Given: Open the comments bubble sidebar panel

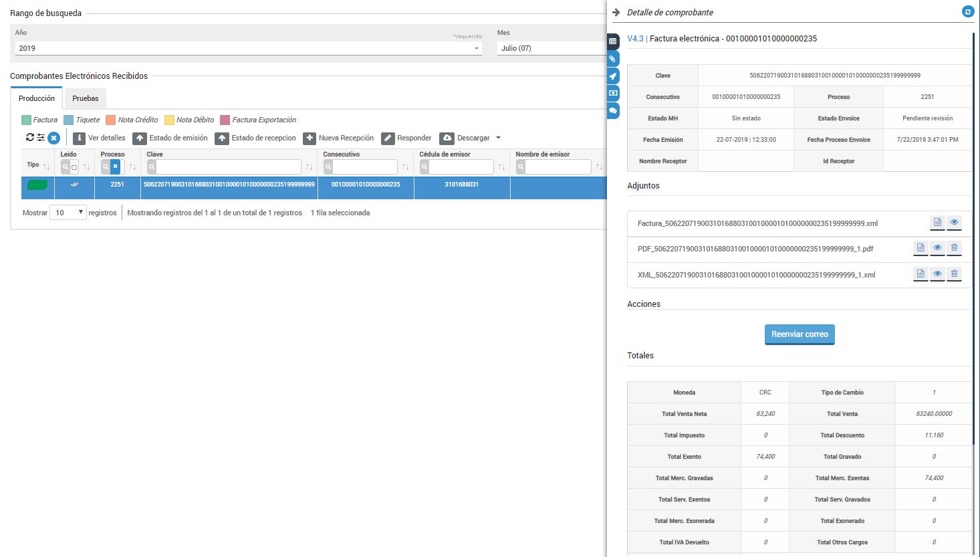Looking at the screenshot, I should pyautogui.click(x=613, y=111).
